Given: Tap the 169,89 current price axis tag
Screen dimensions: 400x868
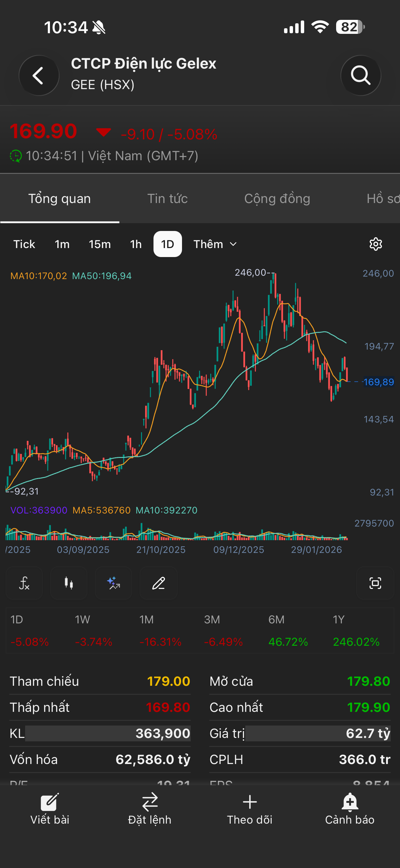Looking at the screenshot, I should (x=379, y=382).
